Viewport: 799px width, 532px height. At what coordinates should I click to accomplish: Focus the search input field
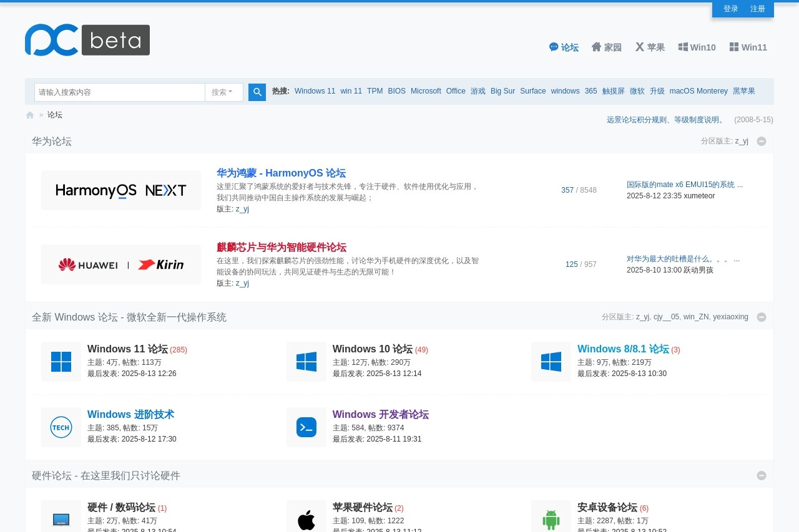tap(120, 92)
